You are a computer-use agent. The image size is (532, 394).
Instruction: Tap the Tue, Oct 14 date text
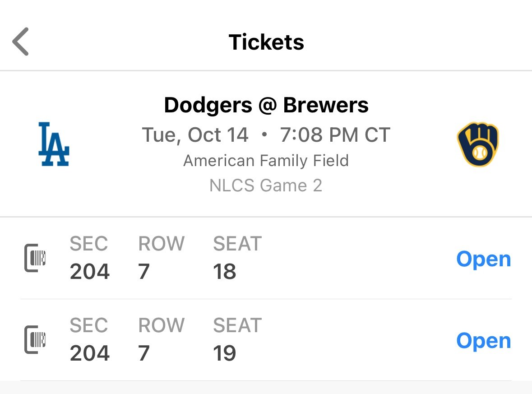pyautogui.click(x=195, y=135)
